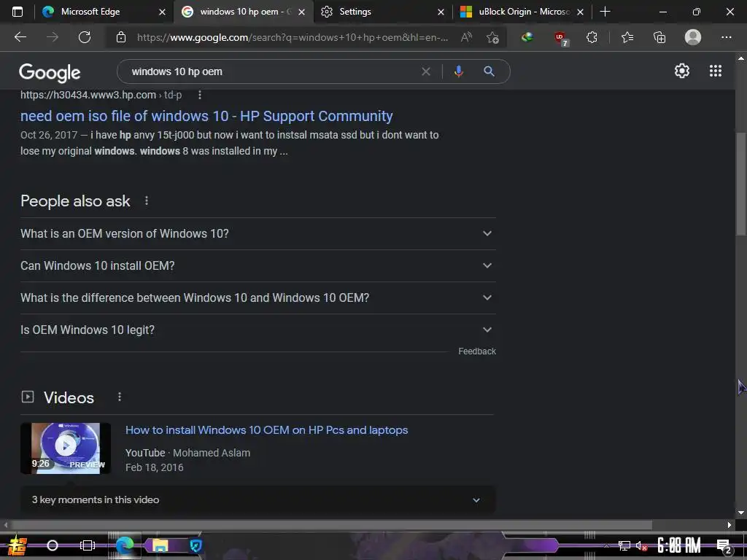Open notification center icon
Viewport: 747px width, 560px height.
click(724, 547)
